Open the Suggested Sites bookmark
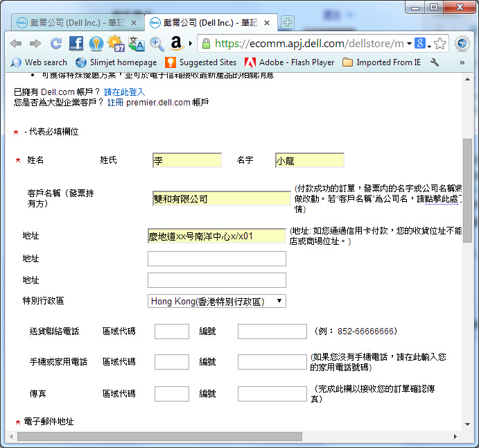Image resolution: width=479 pixels, height=448 pixels. click(201, 62)
